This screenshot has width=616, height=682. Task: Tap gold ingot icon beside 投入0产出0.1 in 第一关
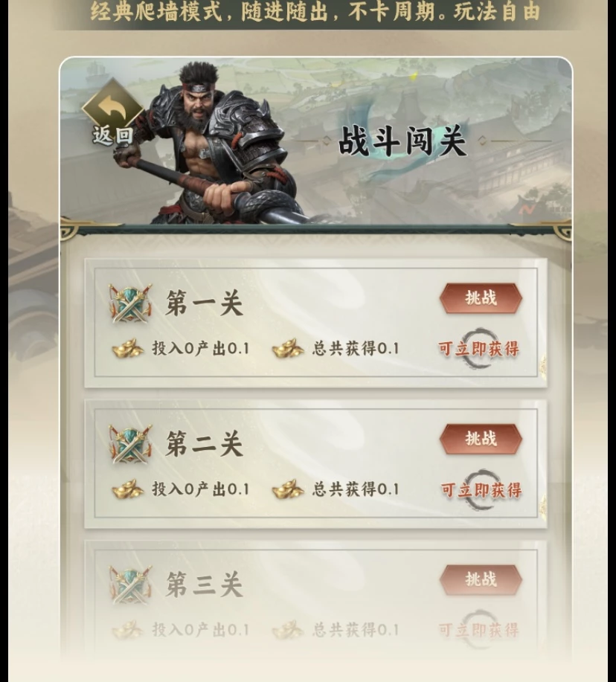(x=128, y=348)
